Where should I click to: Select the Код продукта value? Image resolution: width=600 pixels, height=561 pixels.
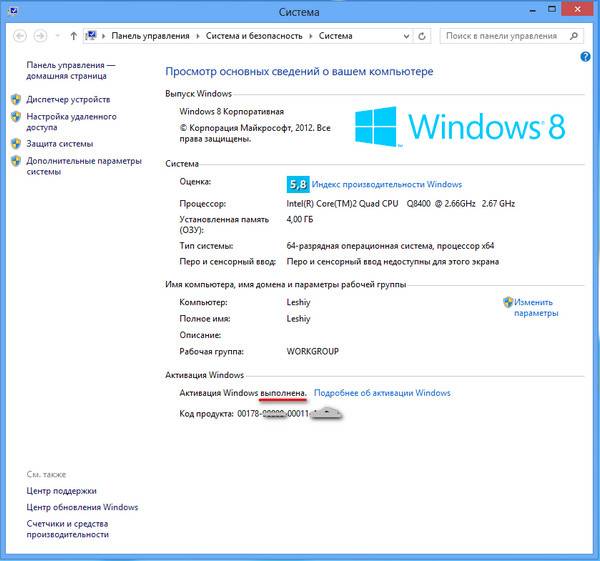coord(289,414)
